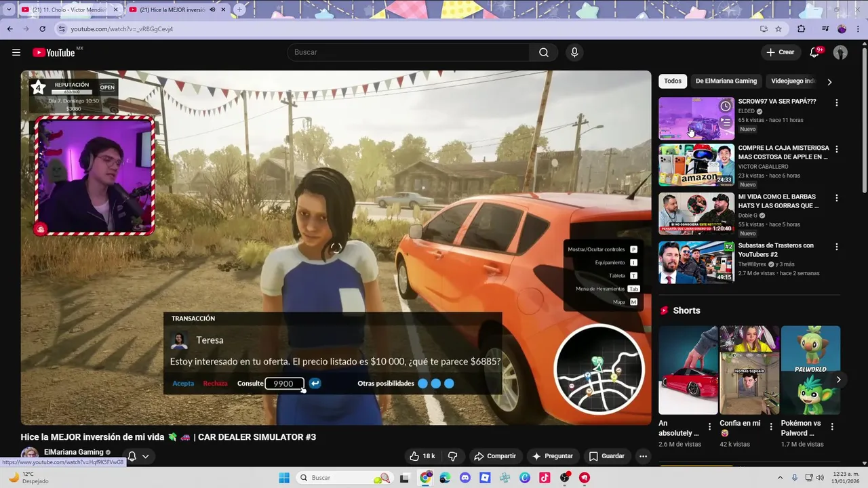Open Discord from the taskbar

tap(465, 478)
